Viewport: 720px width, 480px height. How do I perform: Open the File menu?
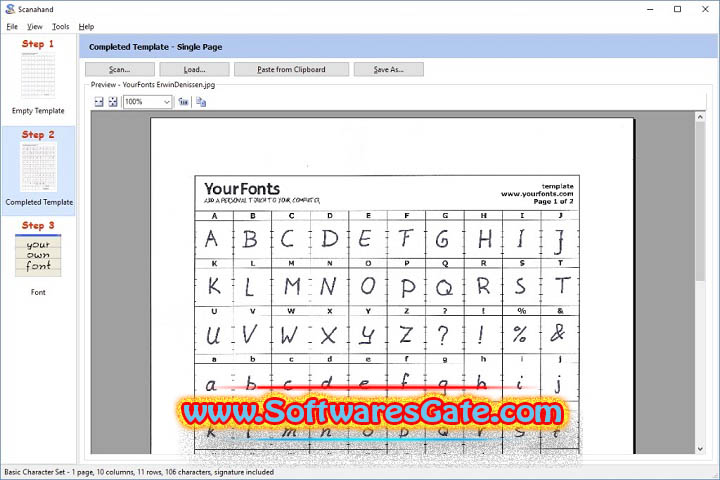click(12, 27)
